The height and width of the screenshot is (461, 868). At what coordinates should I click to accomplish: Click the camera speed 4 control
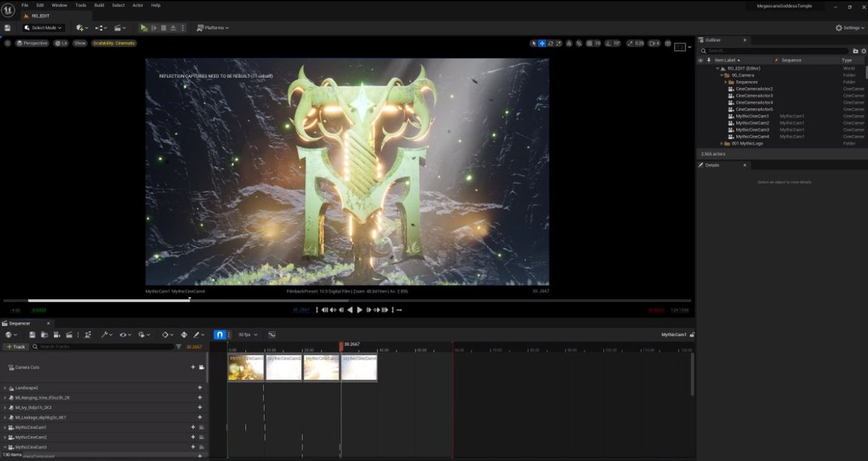click(655, 43)
